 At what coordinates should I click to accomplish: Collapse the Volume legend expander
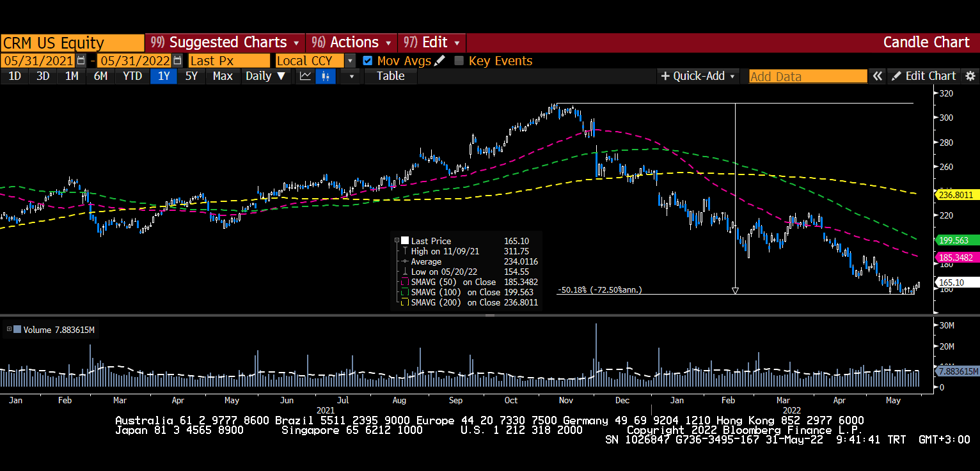9,330
